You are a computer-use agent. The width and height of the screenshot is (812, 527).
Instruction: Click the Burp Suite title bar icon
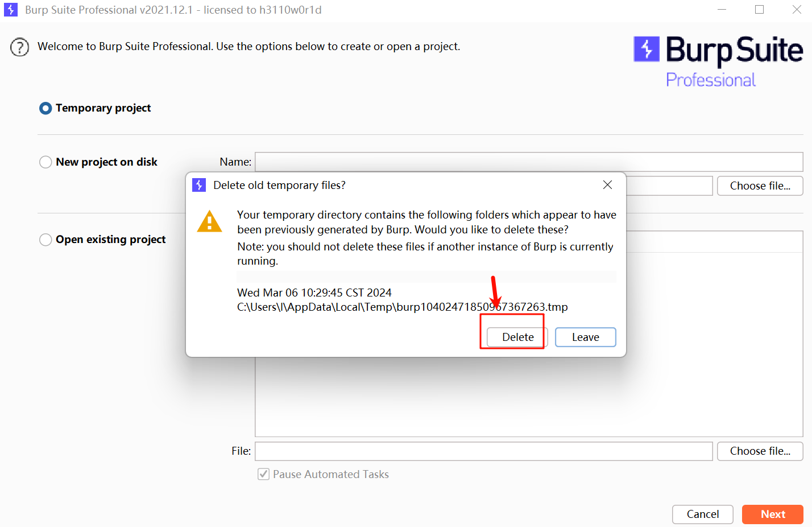(x=11, y=10)
